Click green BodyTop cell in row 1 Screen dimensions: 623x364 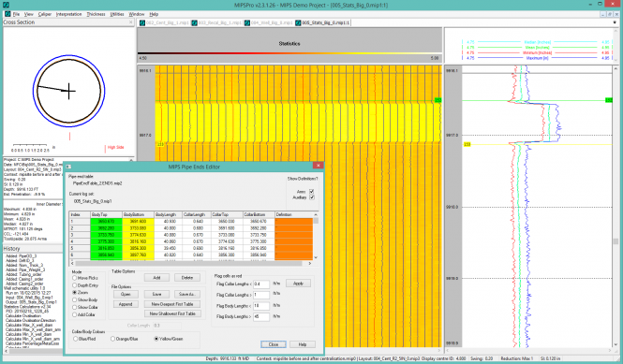[x=106, y=222]
